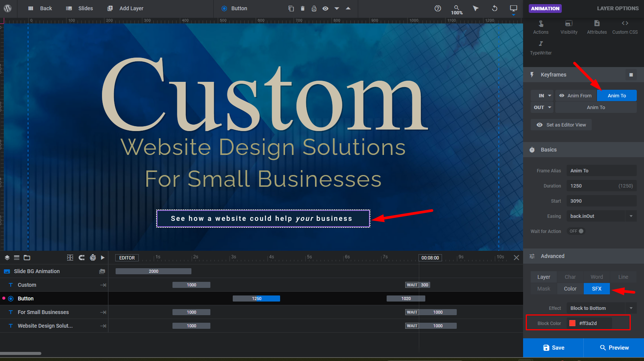Open the Attributes layer option
The image size is (644, 361).
coord(597,27)
